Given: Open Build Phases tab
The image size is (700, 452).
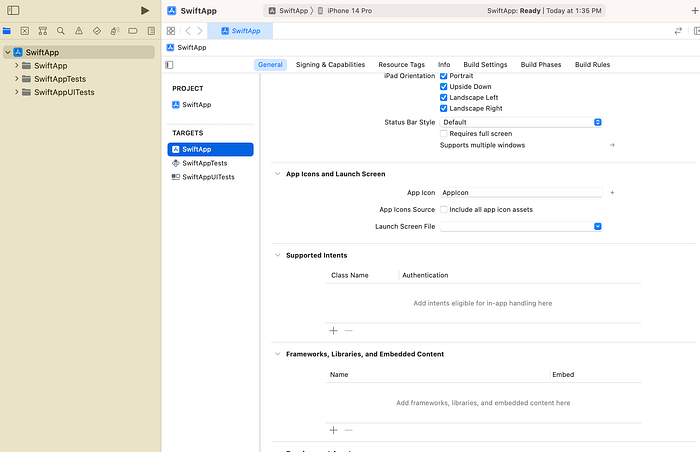Looking at the screenshot, I should point(541,64).
